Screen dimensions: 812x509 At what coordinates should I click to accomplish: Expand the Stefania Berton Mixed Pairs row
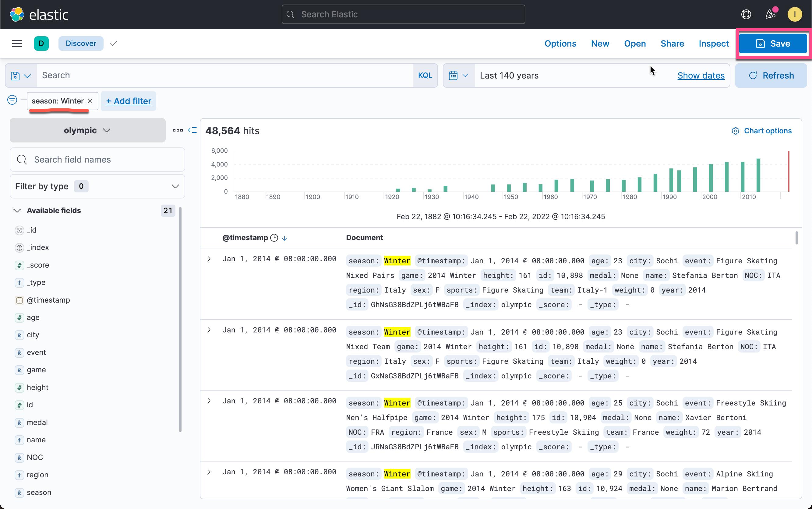click(x=209, y=259)
